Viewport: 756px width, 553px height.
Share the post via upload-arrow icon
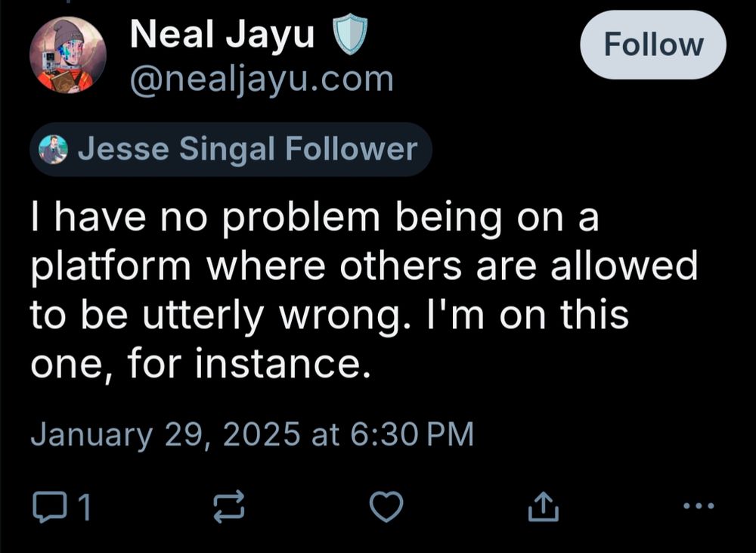click(543, 508)
